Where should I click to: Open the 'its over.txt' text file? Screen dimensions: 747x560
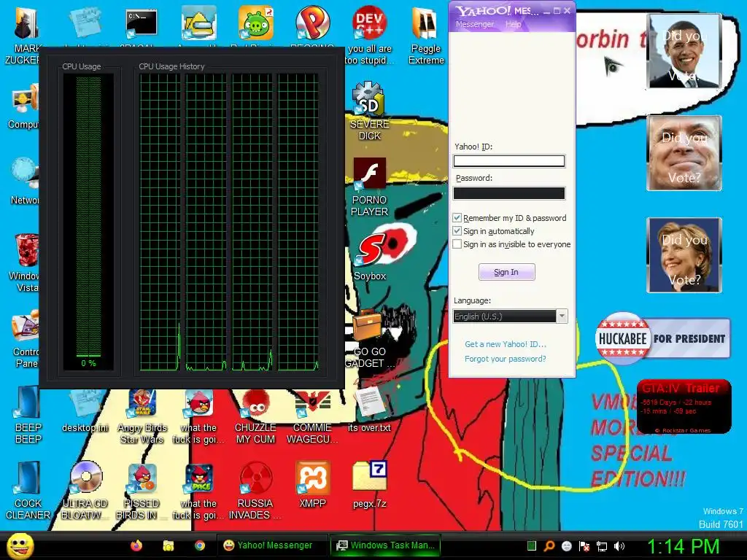coord(369,402)
